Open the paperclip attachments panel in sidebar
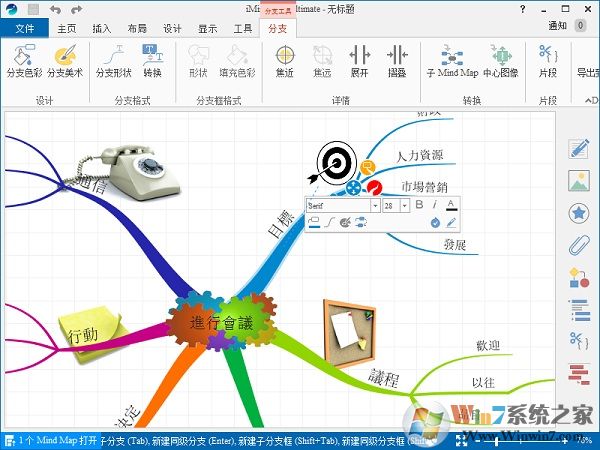 [579, 245]
